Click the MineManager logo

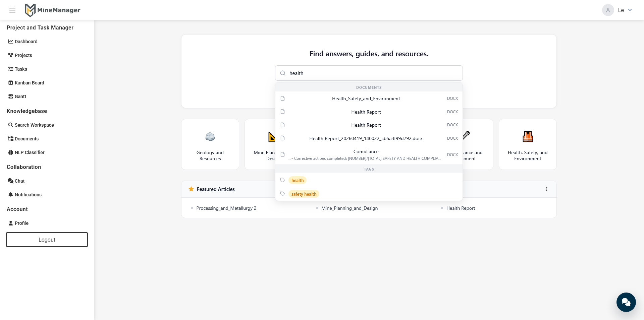coord(53,10)
